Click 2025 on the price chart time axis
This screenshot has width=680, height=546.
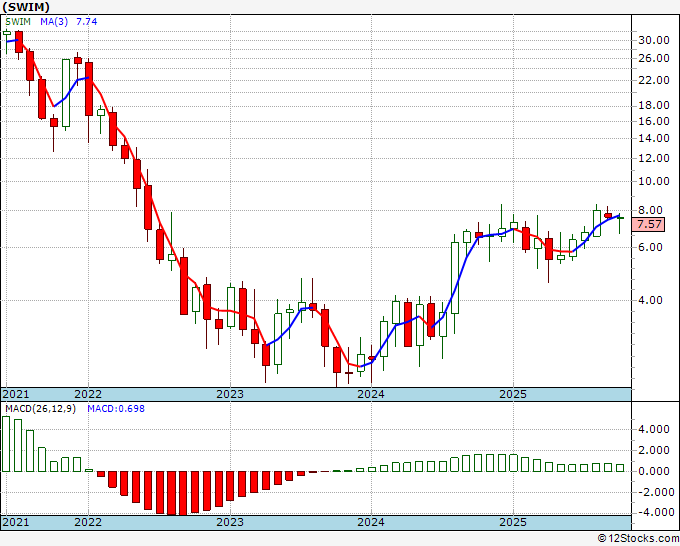click(513, 394)
